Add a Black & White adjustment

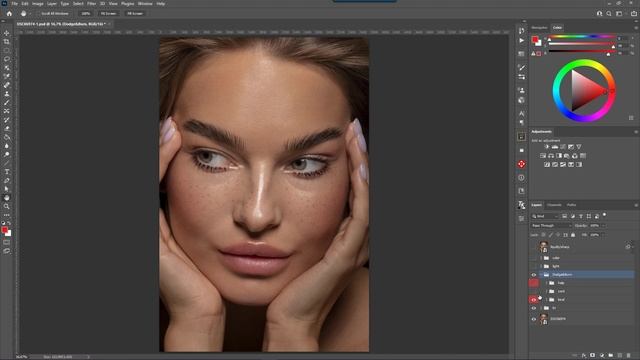point(559,156)
